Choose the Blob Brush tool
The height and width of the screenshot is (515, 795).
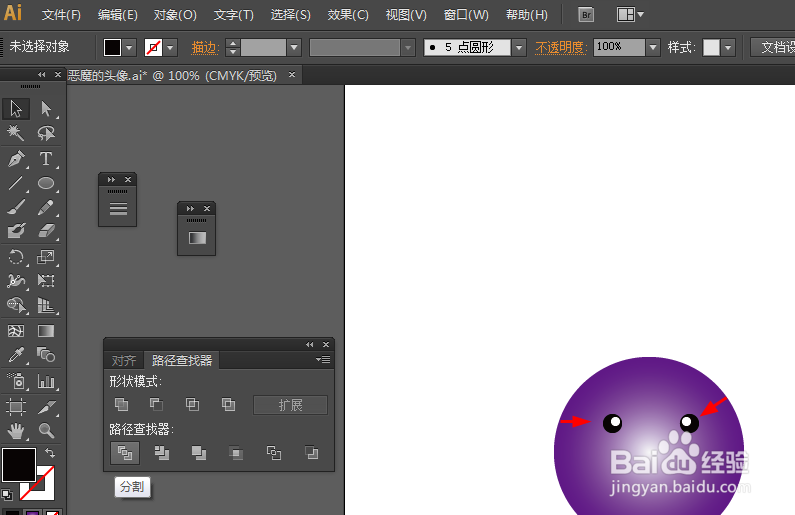click(x=16, y=231)
